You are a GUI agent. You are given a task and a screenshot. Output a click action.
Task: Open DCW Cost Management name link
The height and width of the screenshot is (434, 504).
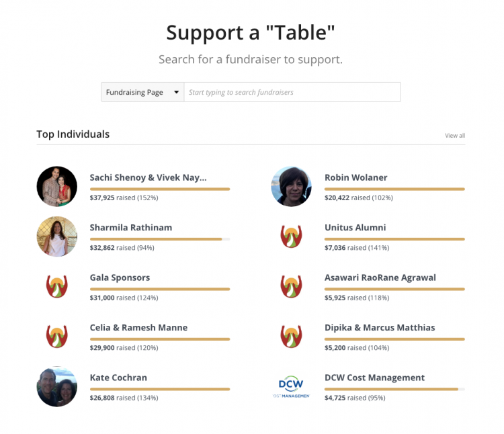[x=374, y=378]
